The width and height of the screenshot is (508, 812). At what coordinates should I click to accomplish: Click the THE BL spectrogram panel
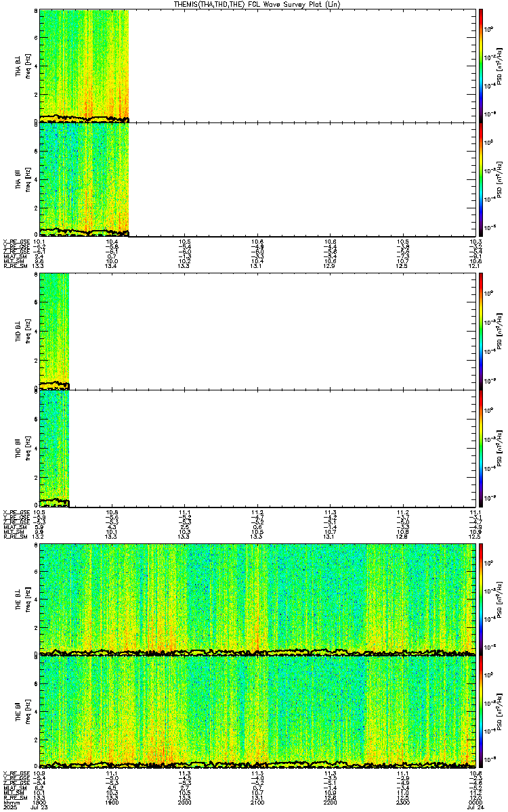click(257, 599)
